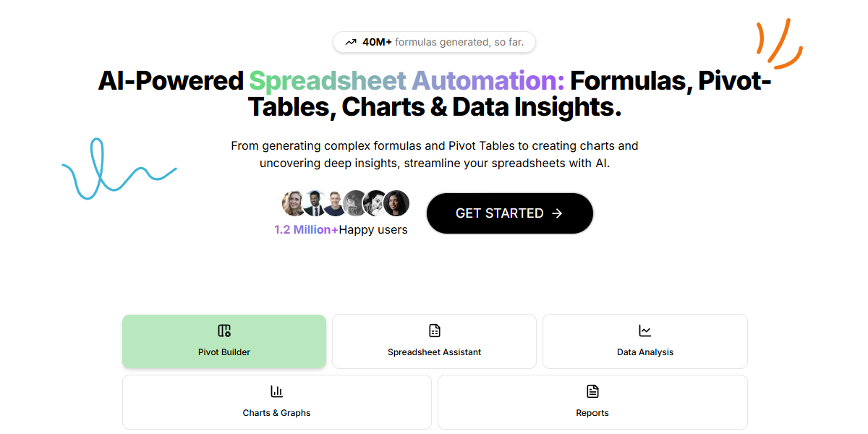The image size is (868, 434).
Task: Click the GET STARTED text
Action: [x=500, y=213]
